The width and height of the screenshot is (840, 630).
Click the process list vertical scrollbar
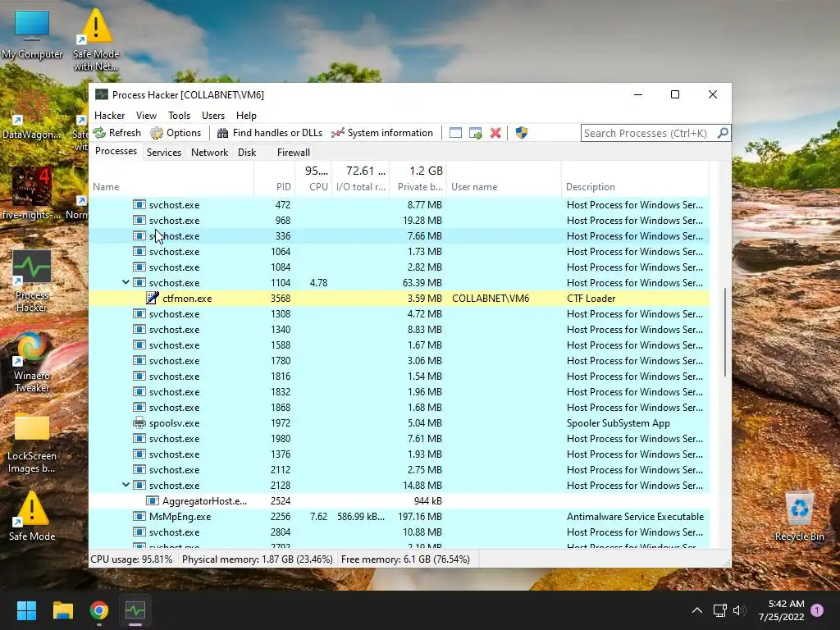tap(725, 332)
